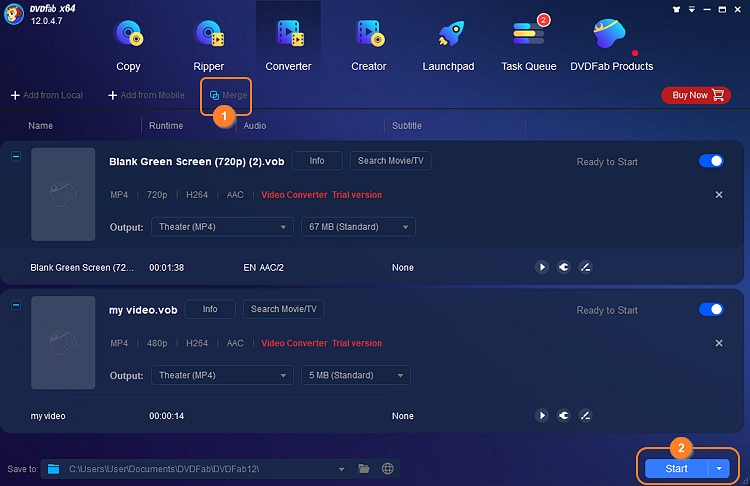Open Info for my video.vob

(210, 309)
